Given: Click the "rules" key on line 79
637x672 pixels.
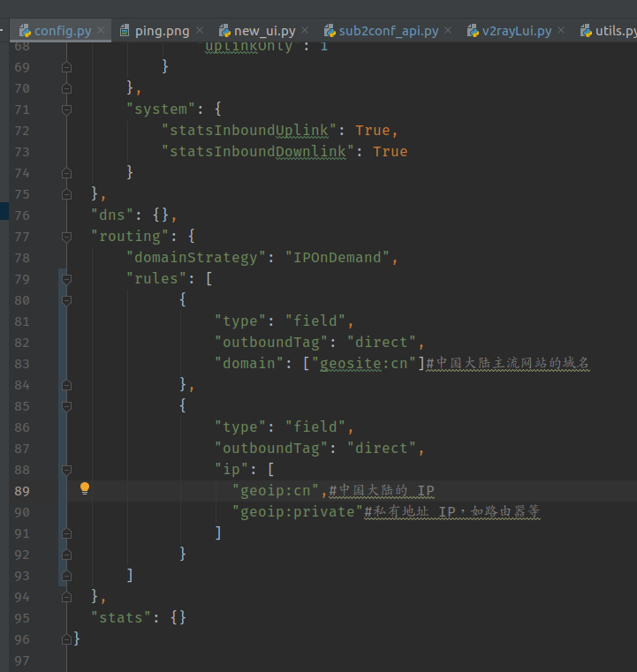Looking at the screenshot, I should pos(156,278).
